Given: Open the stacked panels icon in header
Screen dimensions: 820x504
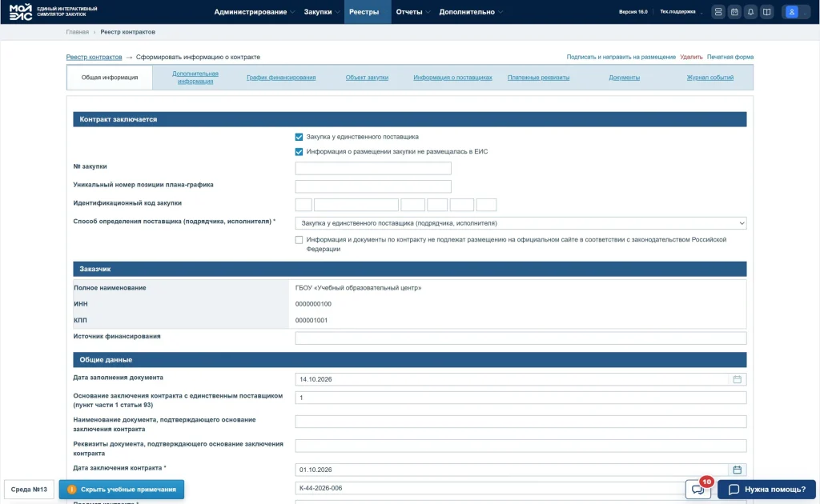Looking at the screenshot, I should 718,12.
